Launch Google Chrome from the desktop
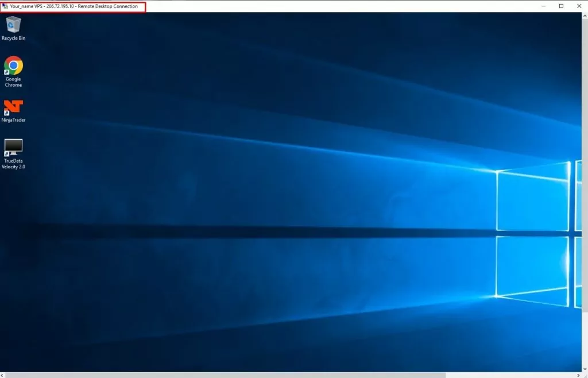This screenshot has width=588, height=378. point(14,72)
